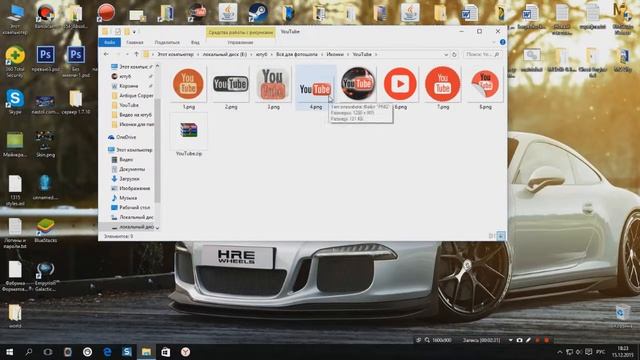Open recorder overlay dropdown arrow
The height and width of the screenshot is (360, 640).
click(x=510, y=340)
